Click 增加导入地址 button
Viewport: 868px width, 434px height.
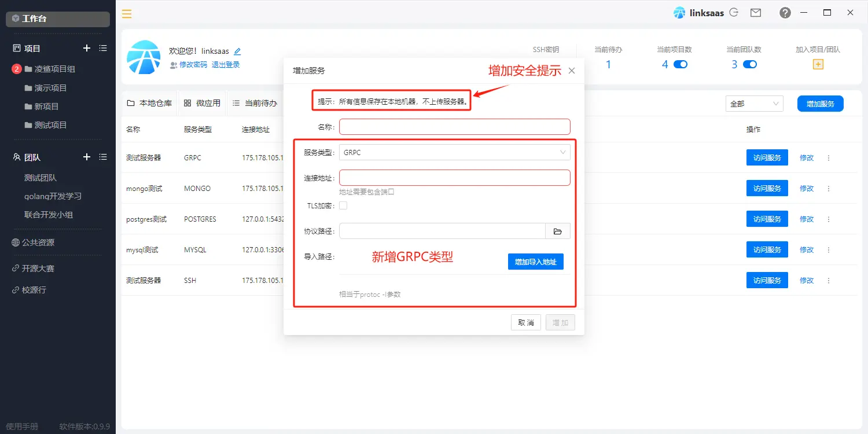[536, 262]
